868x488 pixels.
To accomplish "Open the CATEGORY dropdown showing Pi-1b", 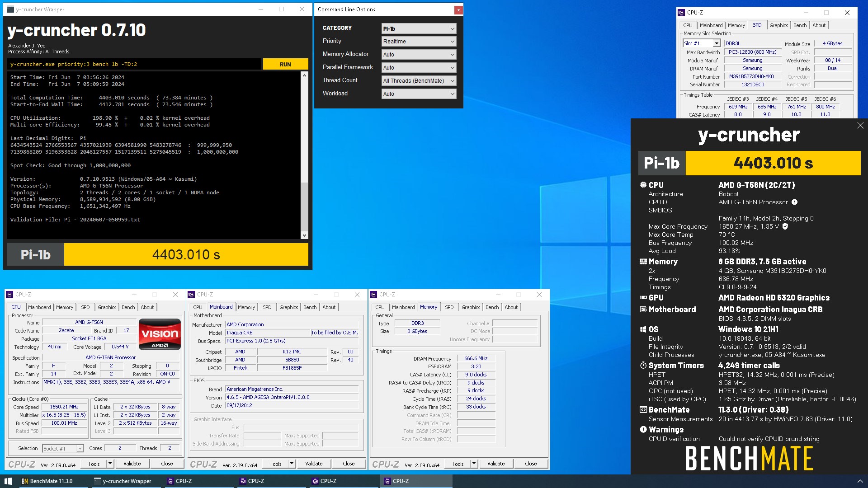I will point(419,28).
